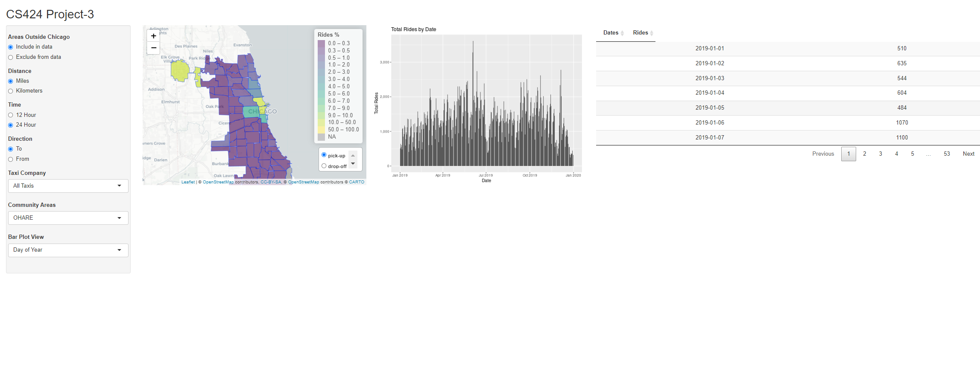Open the CARTO attribution link
The height and width of the screenshot is (389, 980).
click(x=357, y=182)
